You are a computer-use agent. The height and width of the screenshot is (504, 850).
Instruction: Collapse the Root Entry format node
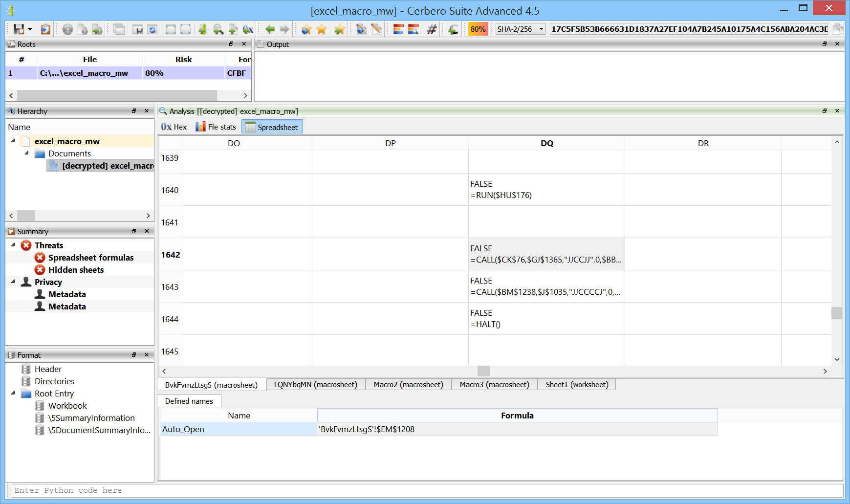pyautogui.click(x=13, y=393)
